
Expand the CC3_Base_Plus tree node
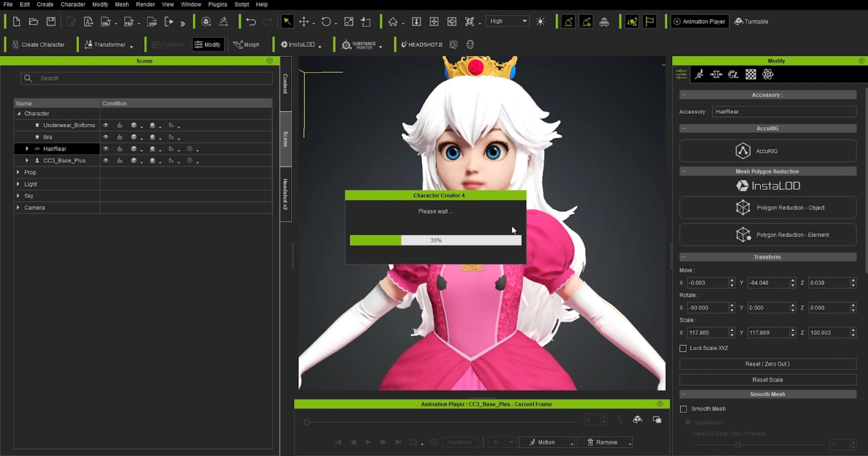27,161
